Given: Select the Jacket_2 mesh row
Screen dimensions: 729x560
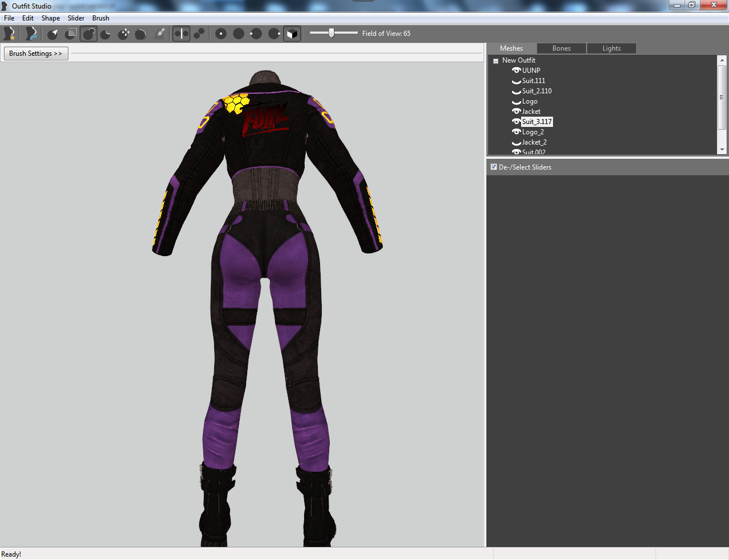Looking at the screenshot, I should coord(534,142).
